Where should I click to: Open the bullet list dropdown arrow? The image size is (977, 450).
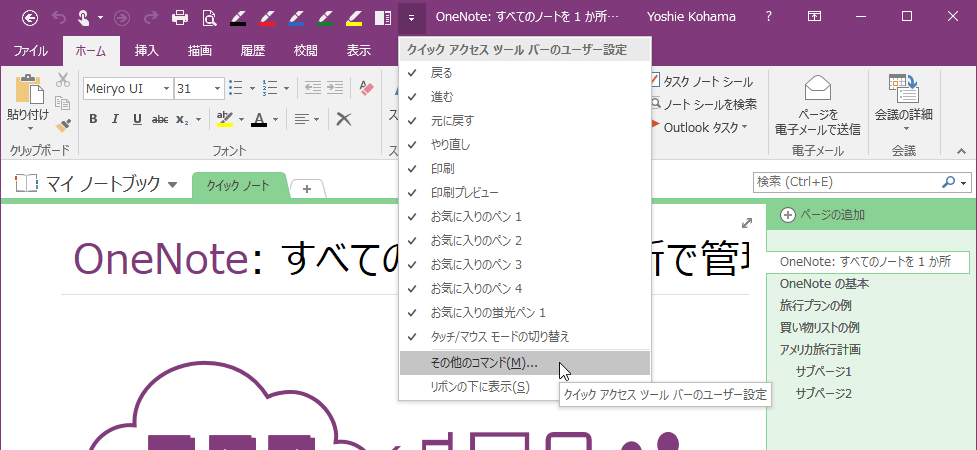coord(252,89)
